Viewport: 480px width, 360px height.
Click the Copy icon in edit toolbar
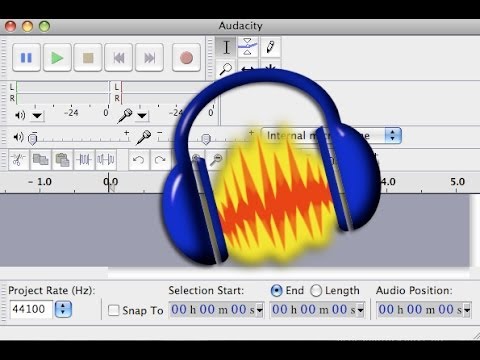(41, 160)
